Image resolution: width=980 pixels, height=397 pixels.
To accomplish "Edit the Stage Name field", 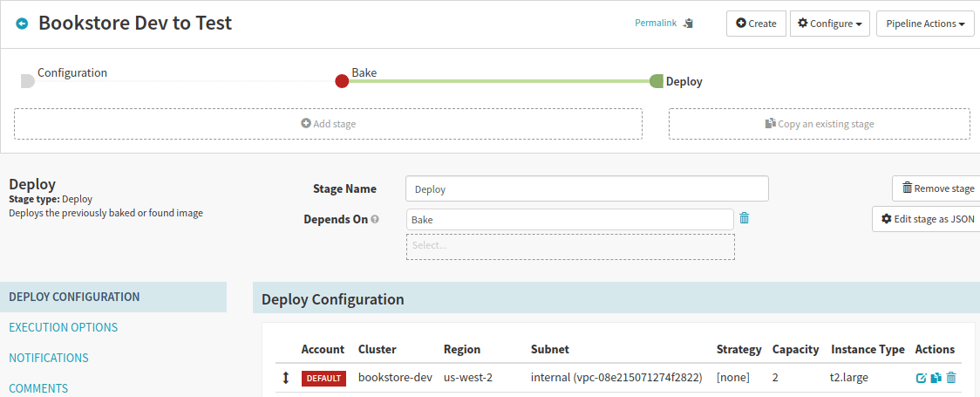I will coord(587,188).
